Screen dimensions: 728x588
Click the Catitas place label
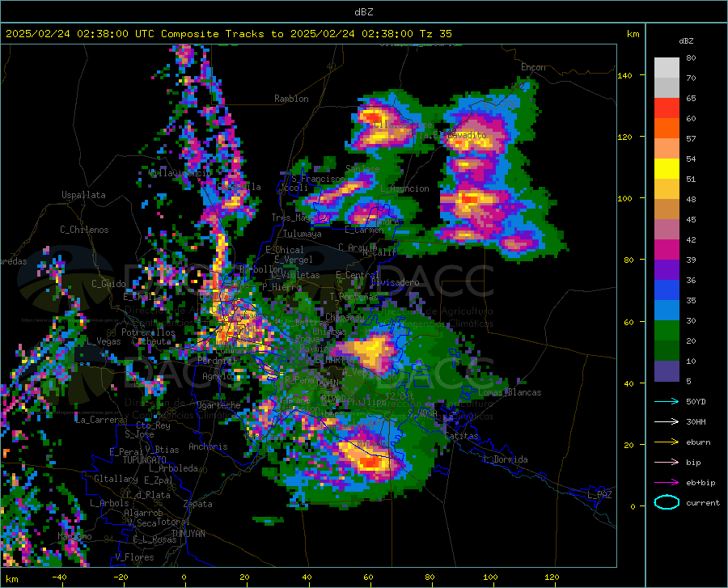click(x=462, y=436)
